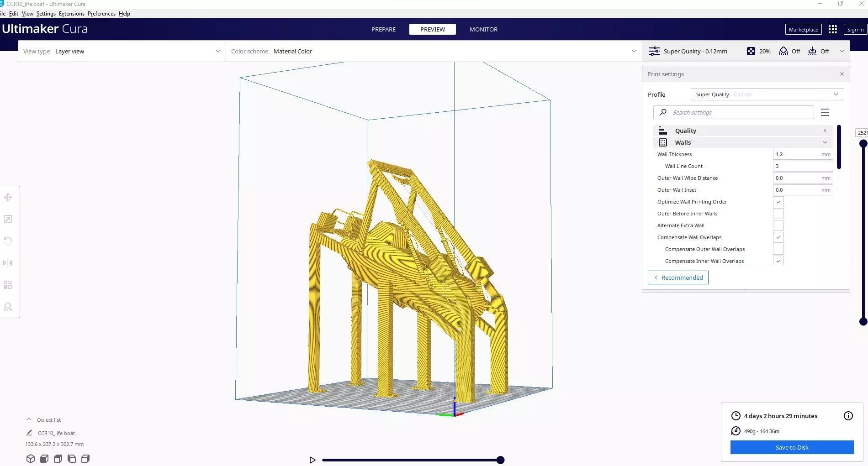Click the print settings panel scrollbar

click(839, 147)
